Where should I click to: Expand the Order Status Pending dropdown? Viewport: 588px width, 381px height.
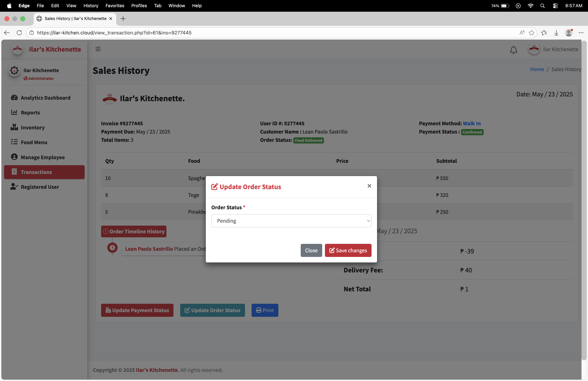291,221
